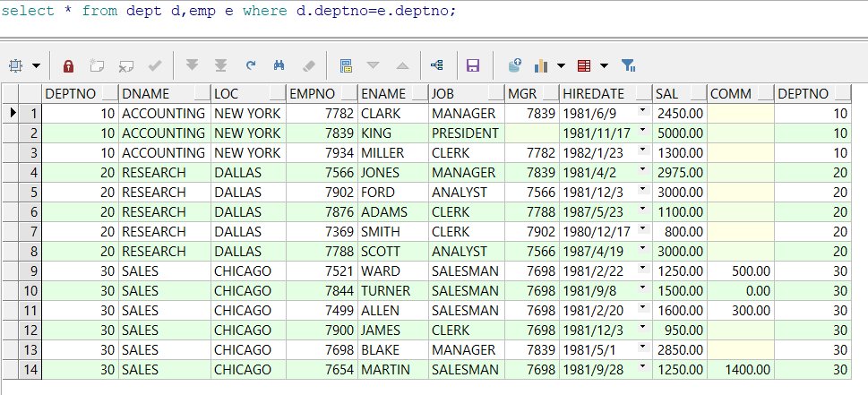Click the cell containing BLAKE
868x395 pixels.
[x=393, y=350]
